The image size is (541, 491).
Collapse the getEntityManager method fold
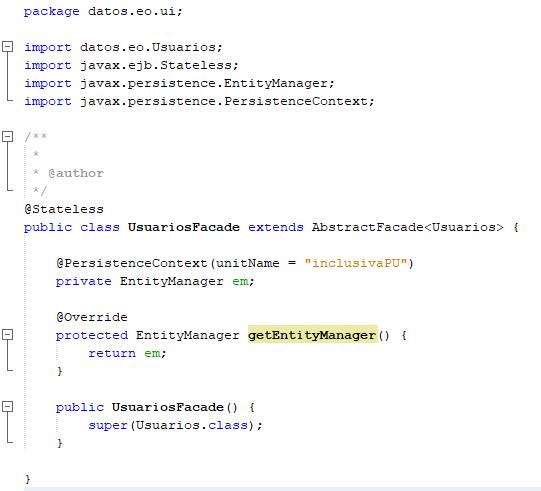[x=8, y=334]
